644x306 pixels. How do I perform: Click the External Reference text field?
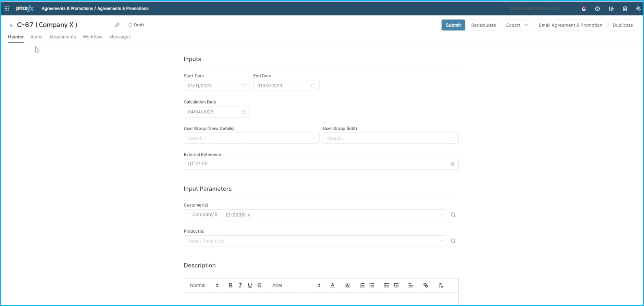click(x=321, y=164)
